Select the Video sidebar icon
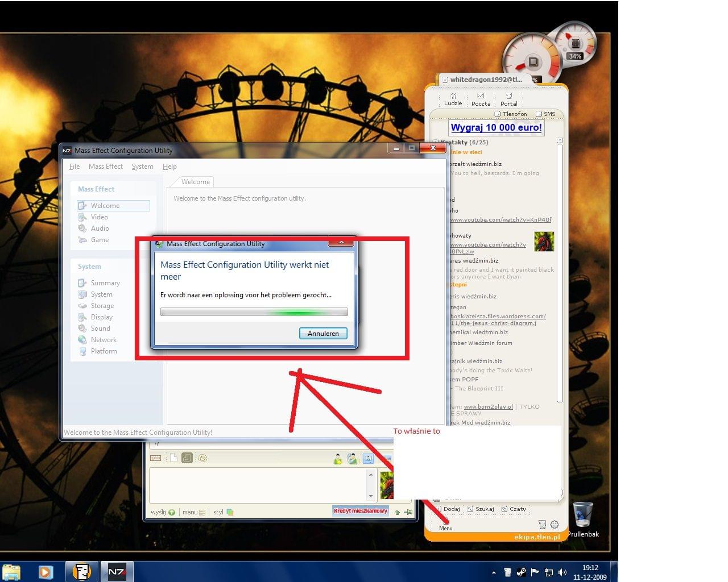 point(82,217)
